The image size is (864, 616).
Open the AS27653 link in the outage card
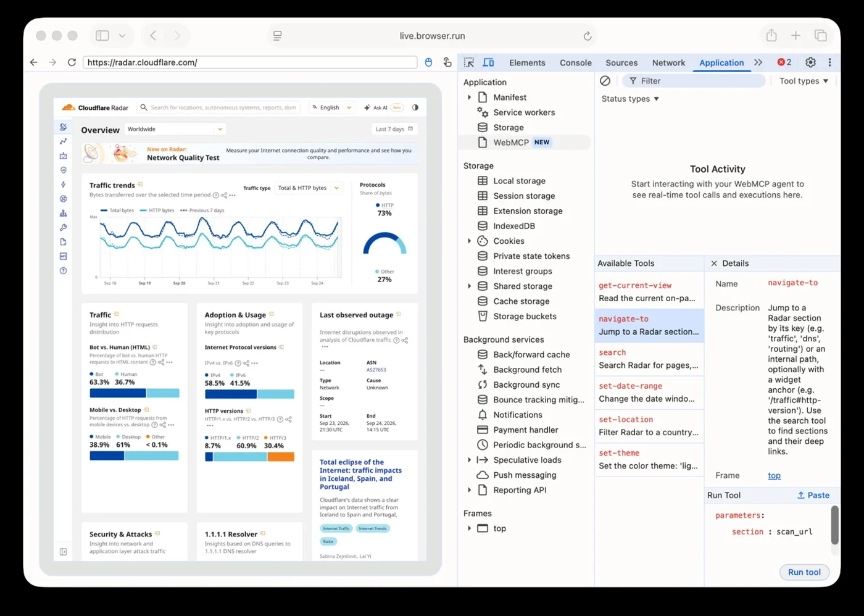tap(376, 370)
